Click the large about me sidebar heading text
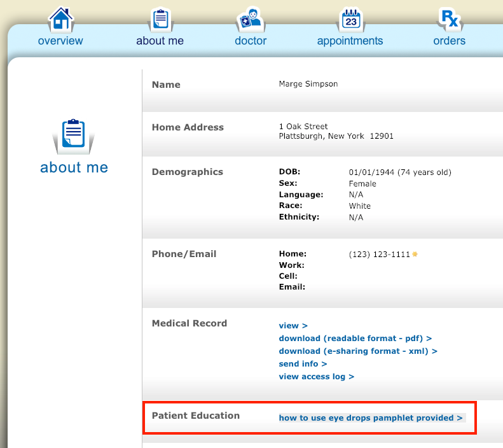This screenshot has width=503, height=448. pyautogui.click(x=74, y=167)
